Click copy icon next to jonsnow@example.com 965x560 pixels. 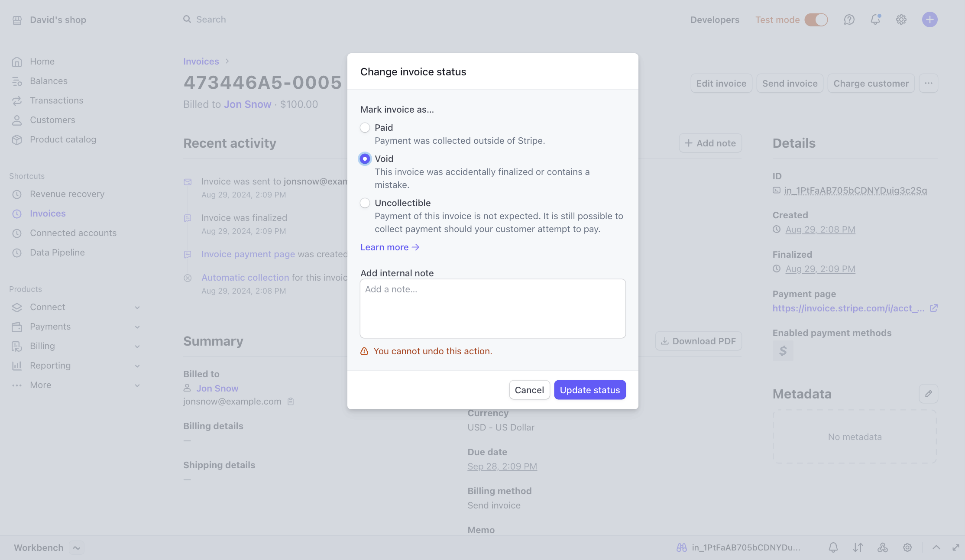(291, 401)
